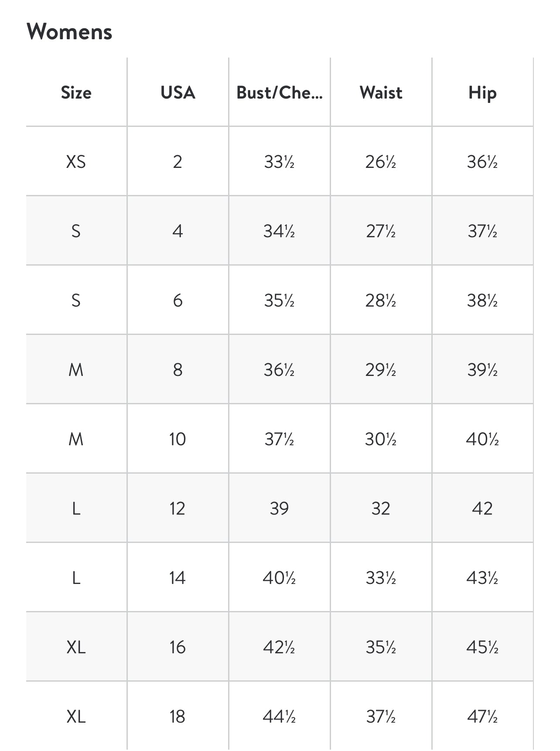Screen dimensions: 560x751
Task: Click USA size 8 cell
Action: click(x=178, y=370)
